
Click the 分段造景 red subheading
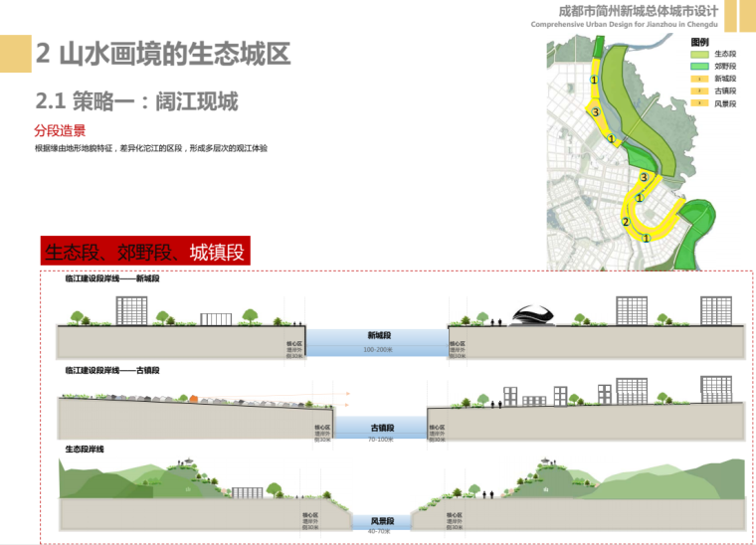tap(60, 130)
